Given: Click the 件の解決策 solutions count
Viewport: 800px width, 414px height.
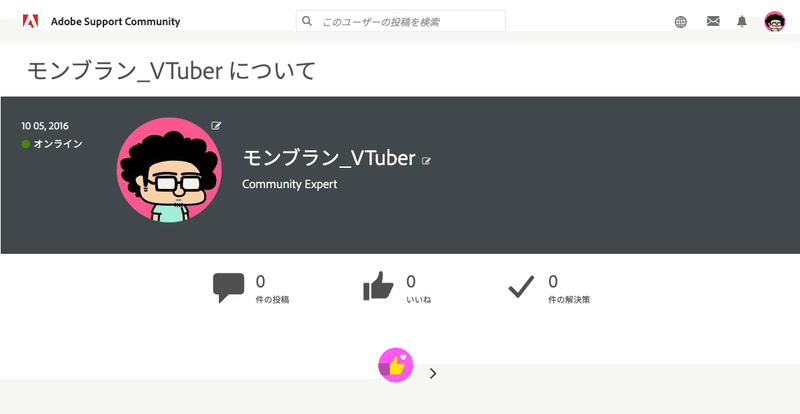Looking at the screenshot, I should [x=569, y=289].
